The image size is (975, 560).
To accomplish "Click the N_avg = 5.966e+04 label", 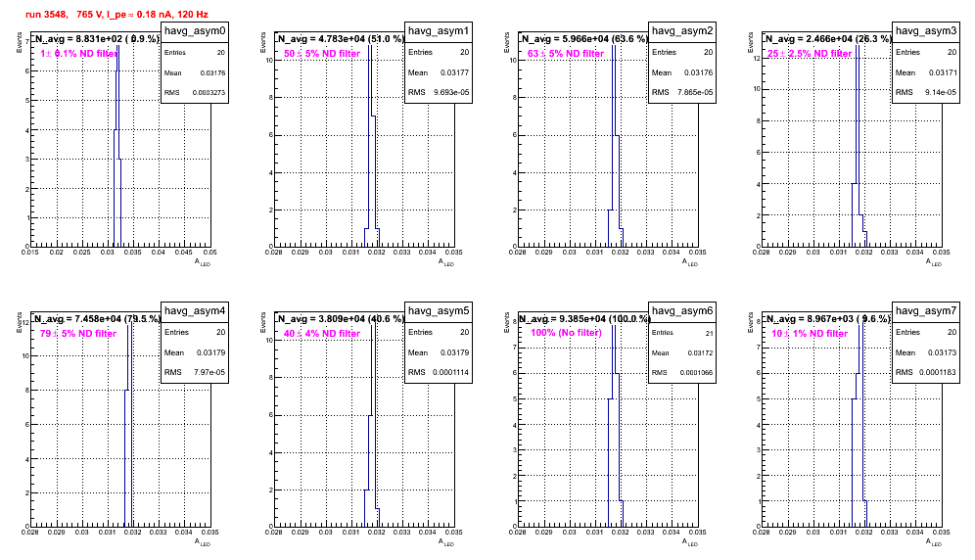I will click(584, 38).
